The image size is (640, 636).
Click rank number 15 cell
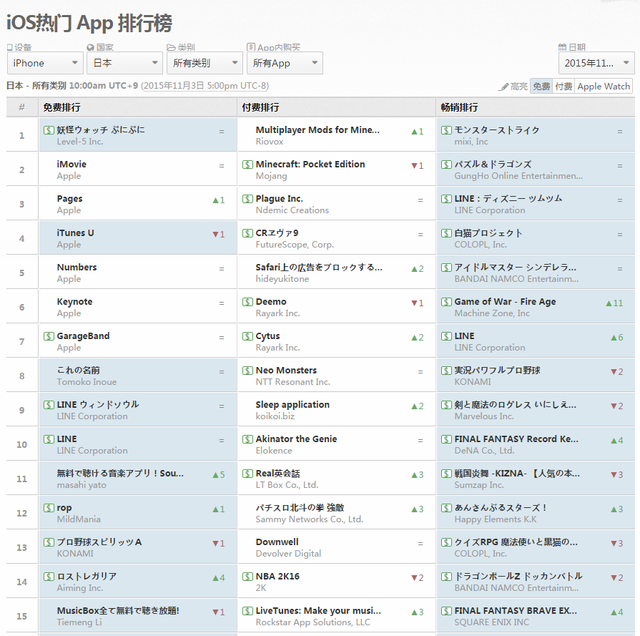tap(22, 616)
